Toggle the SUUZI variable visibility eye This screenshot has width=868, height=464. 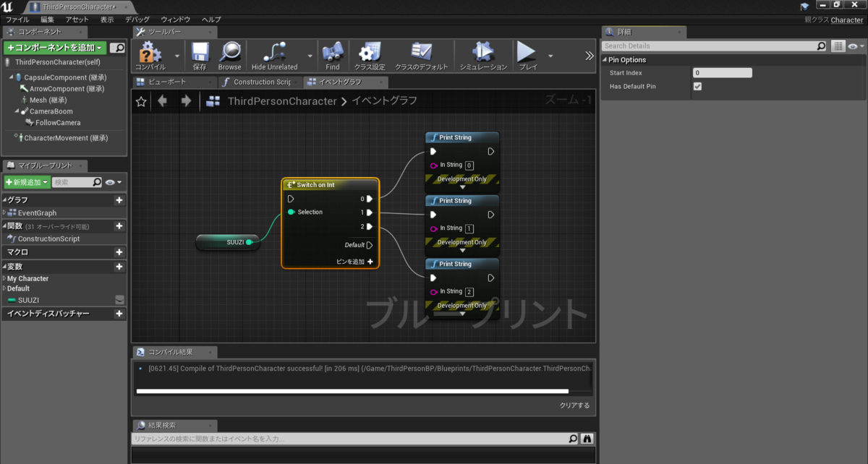(119, 299)
